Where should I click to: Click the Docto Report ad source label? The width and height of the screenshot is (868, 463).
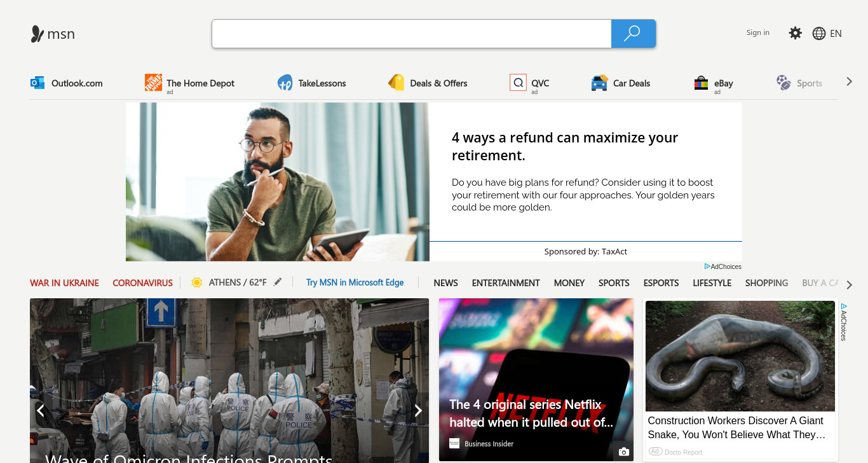[x=683, y=452]
